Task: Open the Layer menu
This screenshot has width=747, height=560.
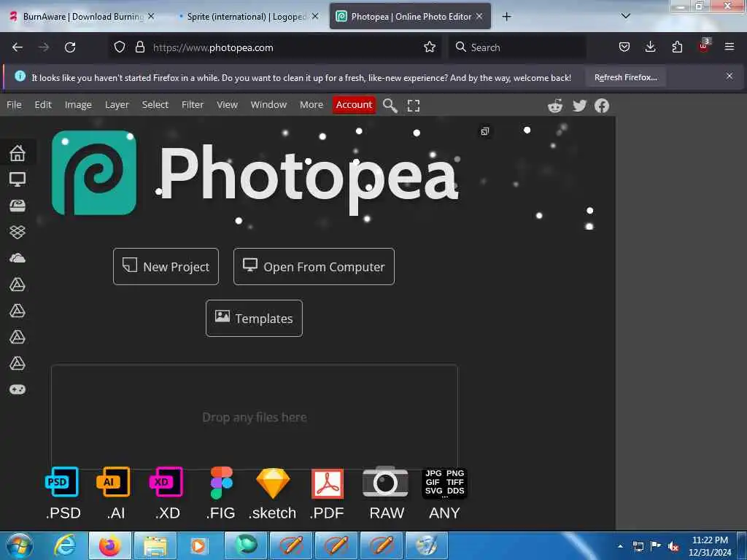Action: click(x=117, y=105)
